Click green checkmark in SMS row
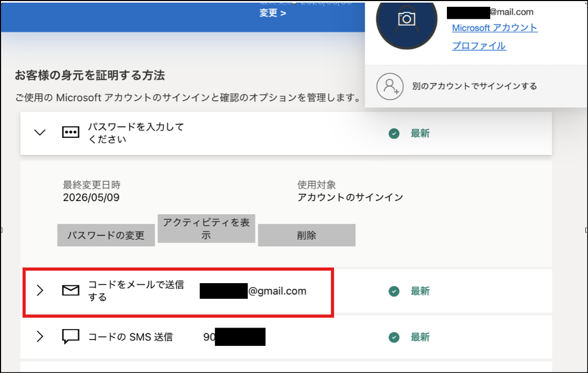 coord(394,337)
